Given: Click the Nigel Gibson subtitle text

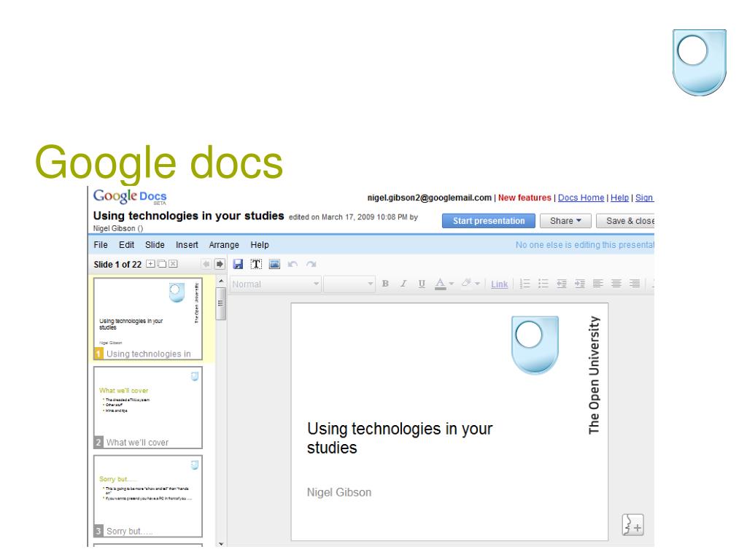Looking at the screenshot, I should (338, 492).
